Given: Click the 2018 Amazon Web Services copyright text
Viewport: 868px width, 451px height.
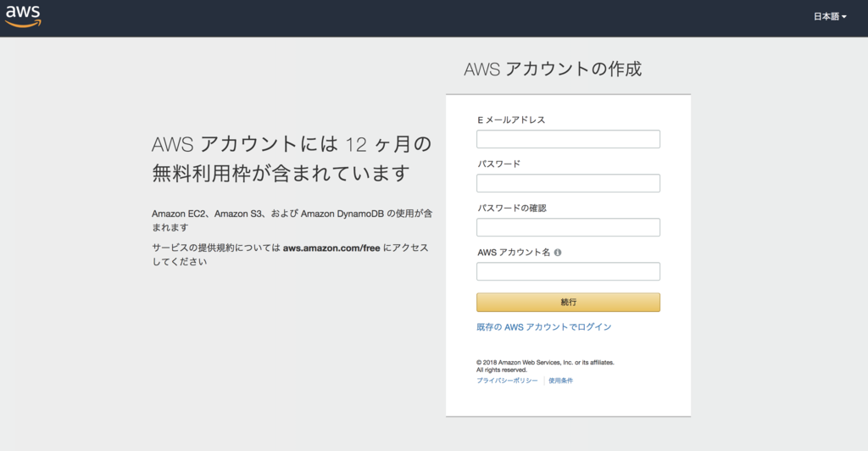Looking at the screenshot, I should click(x=545, y=365).
